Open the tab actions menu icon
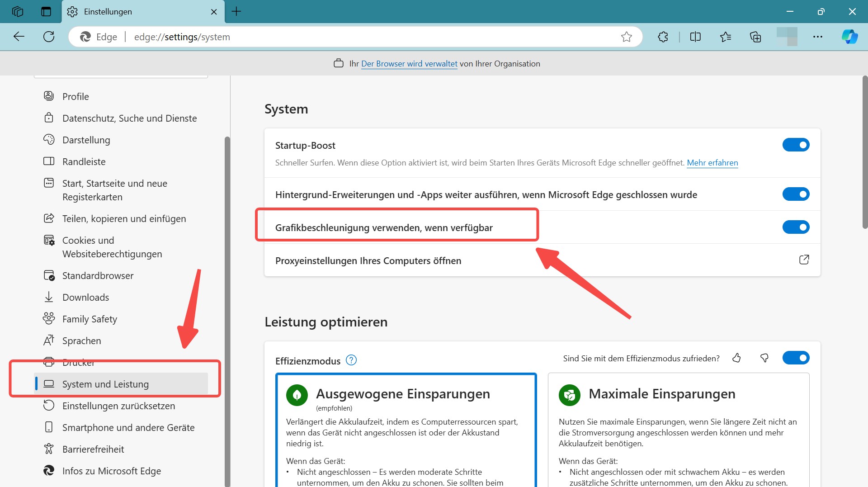This screenshot has height=487, width=868. click(x=46, y=11)
